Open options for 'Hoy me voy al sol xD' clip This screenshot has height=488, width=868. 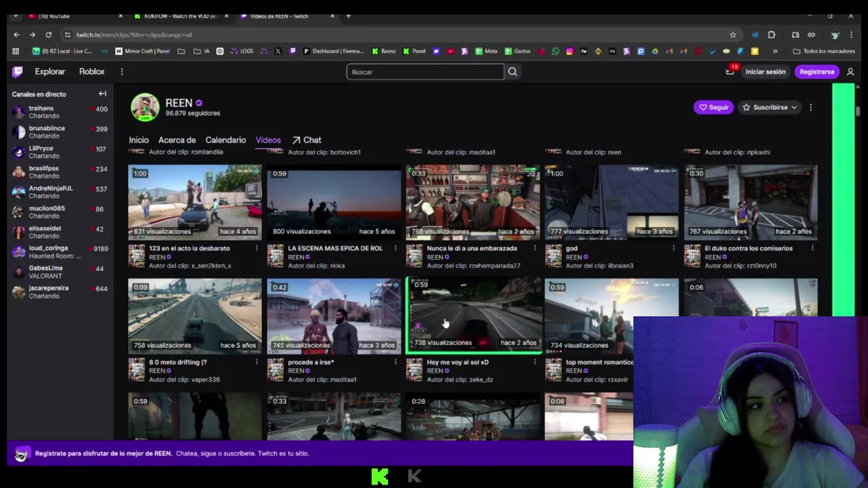click(534, 363)
